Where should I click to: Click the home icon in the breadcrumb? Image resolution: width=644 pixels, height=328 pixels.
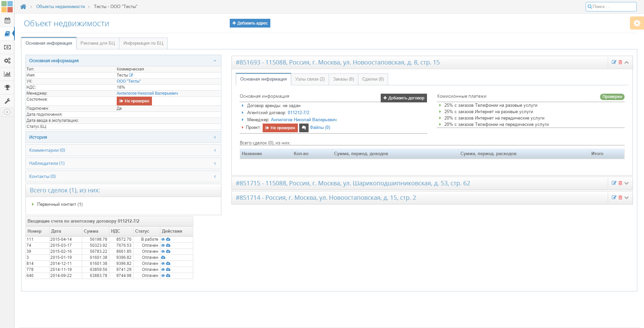pyautogui.click(x=23, y=7)
